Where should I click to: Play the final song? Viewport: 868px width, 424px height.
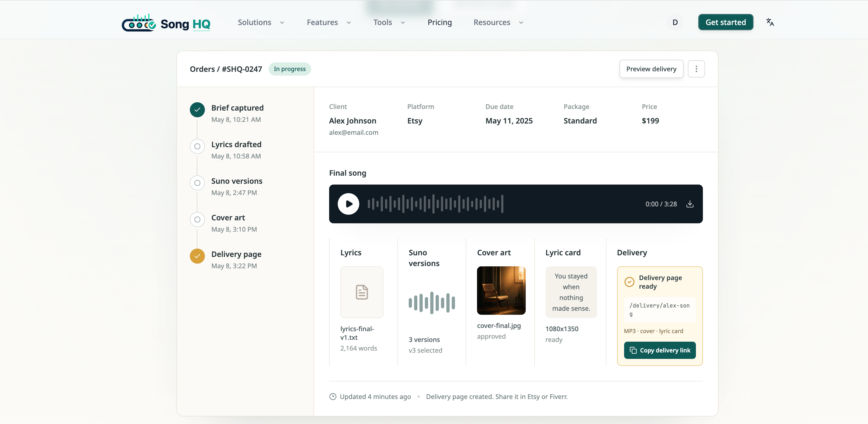348,204
